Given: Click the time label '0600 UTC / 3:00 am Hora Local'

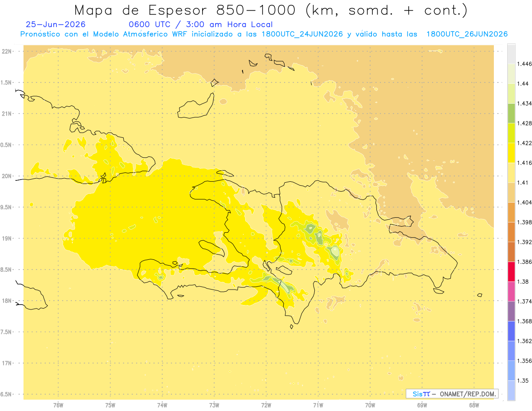Looking at the screenshot, I should (200, 25).
